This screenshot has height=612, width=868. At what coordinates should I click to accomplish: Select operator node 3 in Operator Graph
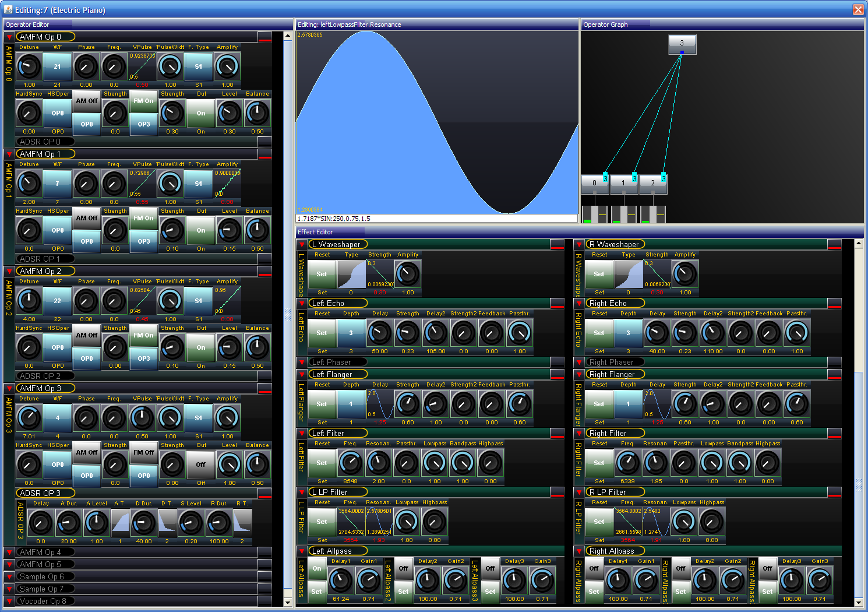682,44
